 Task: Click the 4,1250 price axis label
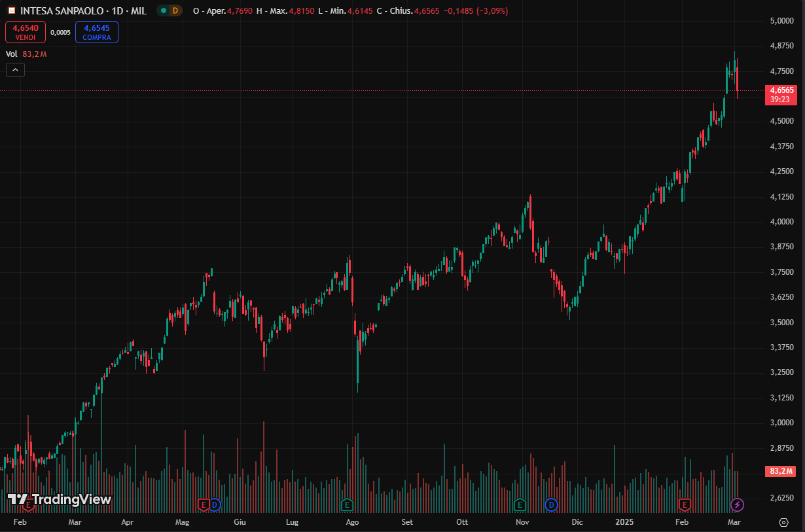(782, 197)
